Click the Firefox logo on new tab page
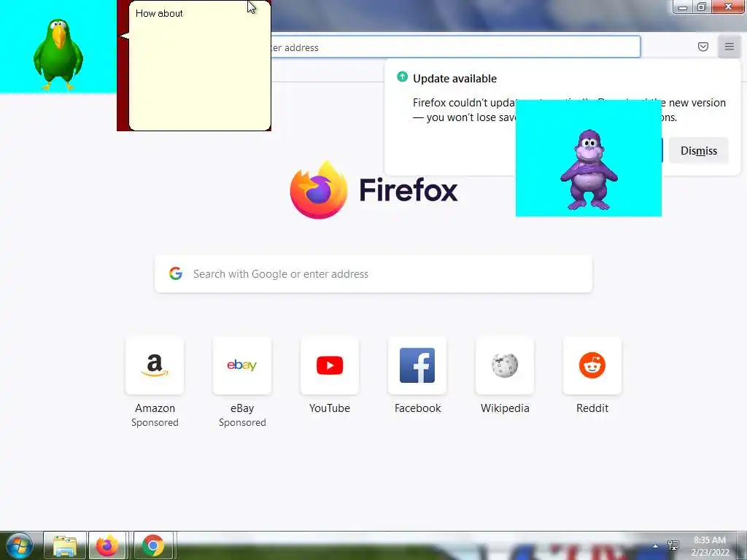The width and height of the screenshot is (747, 560). [x=319, y=190]
